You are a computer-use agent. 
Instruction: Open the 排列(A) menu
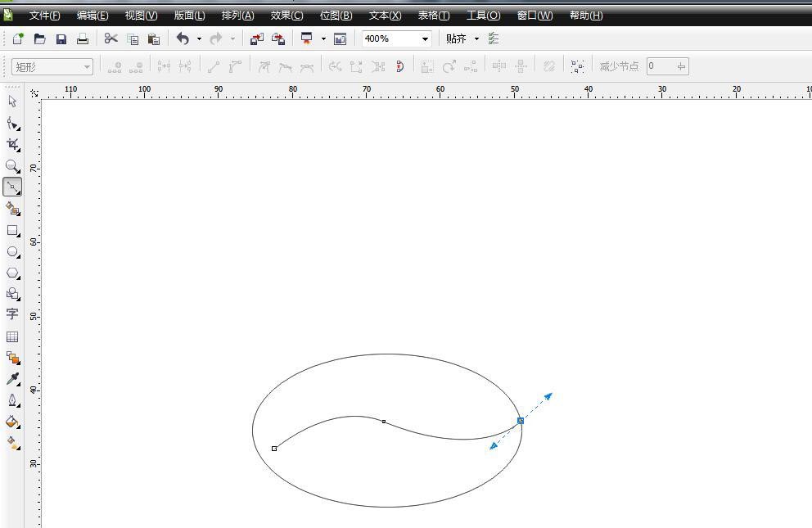point(237,16)
